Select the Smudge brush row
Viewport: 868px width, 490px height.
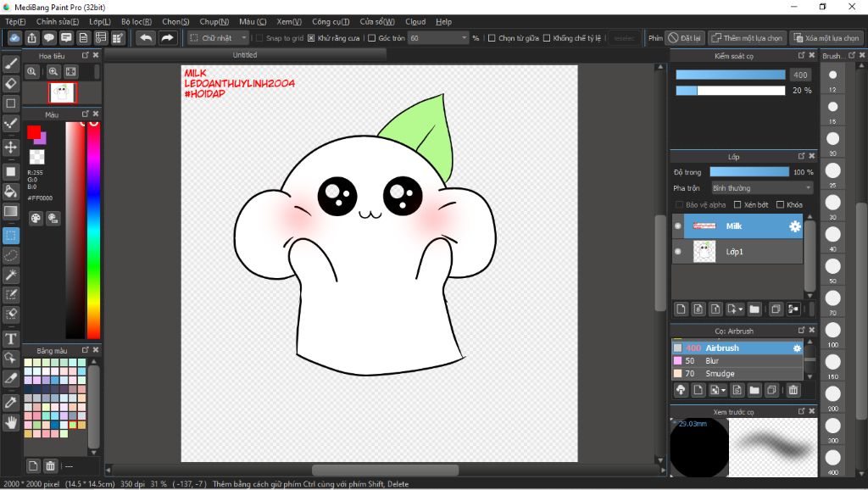tap(737, 374)
